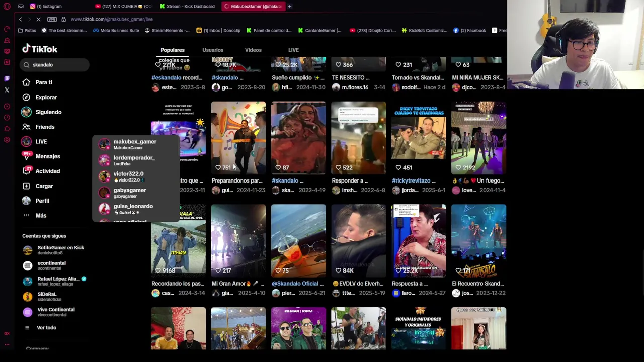The width and height of the screenshot is (644, 362).
Task: Go back with the browser back arrow
Action: point(20,19)
